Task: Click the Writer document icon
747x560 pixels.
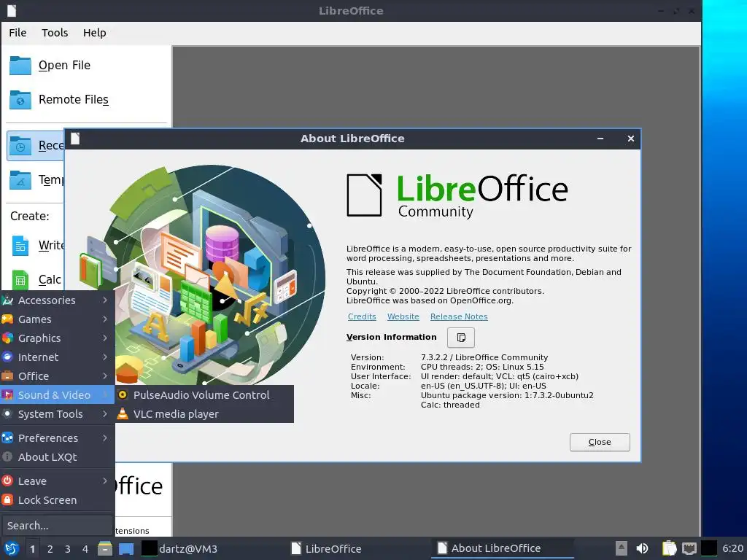Action: tap(20, 245)
